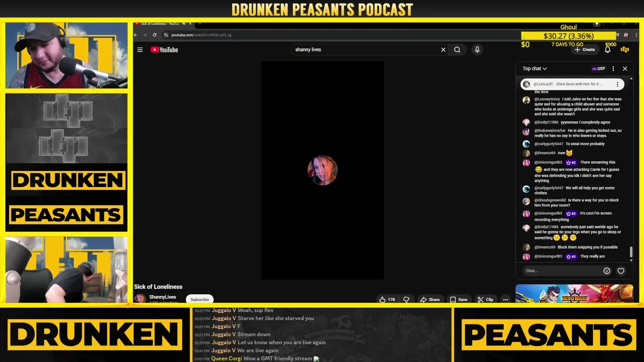This screenshot has width=644, height=362.
Task: Click the magnifier search button
Action: pyautogui.click(x=457, y=50)
